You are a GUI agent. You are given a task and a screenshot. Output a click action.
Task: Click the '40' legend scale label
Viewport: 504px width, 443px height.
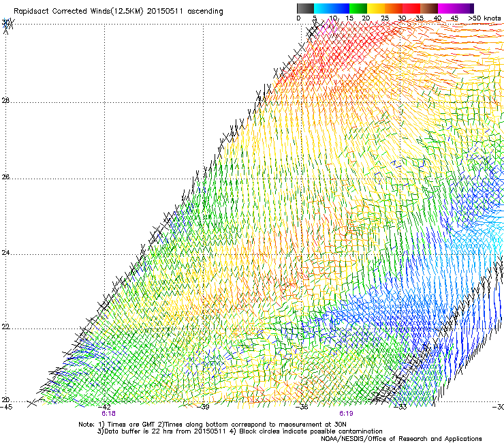(x=437, y=18)
